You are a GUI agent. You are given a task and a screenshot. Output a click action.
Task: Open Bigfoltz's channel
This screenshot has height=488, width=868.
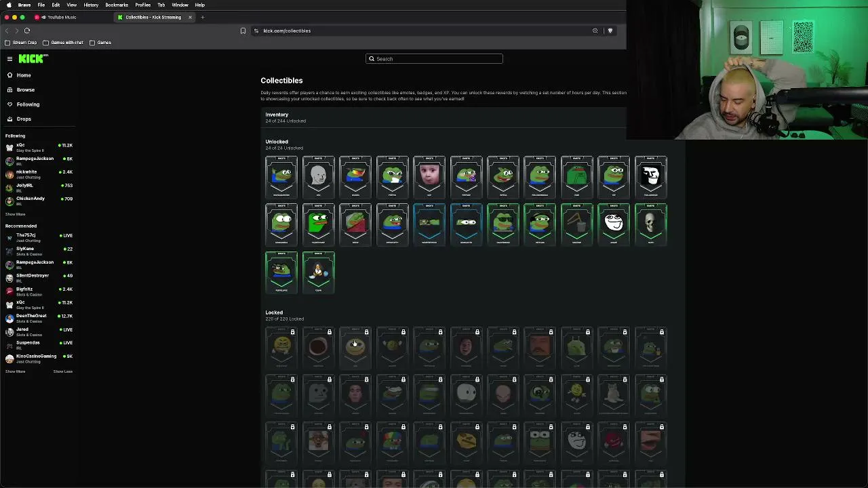(x=39, y=291)
